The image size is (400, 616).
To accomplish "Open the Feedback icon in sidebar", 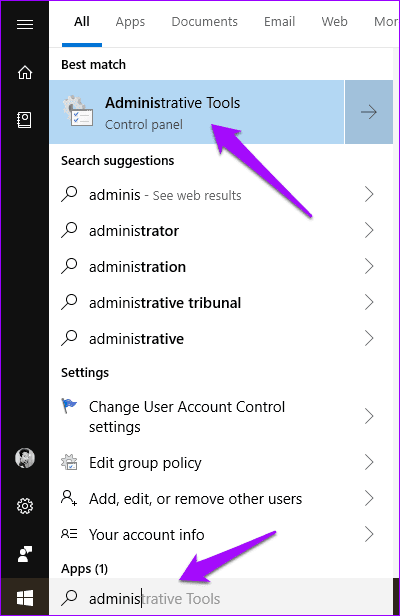I will click(x=25, y=554).
